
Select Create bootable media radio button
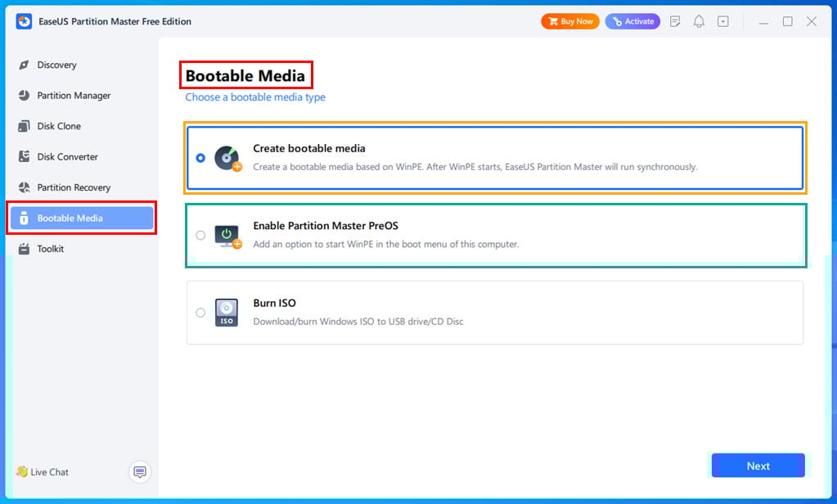[200, 158]
